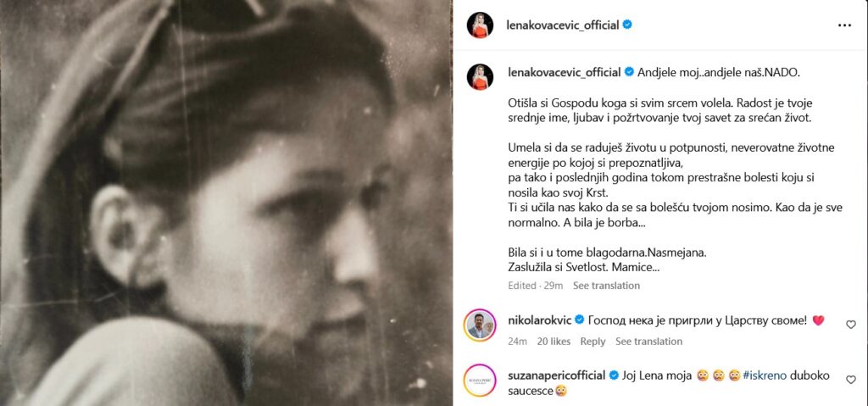
Task: Like nikolarokvic's comment with the heart
Action: (x=851, y=325)
